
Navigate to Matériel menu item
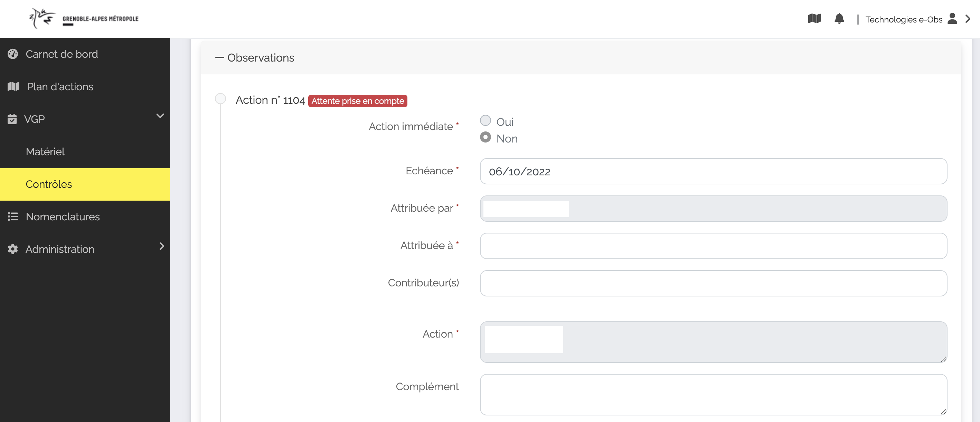(x=45, y=151)
